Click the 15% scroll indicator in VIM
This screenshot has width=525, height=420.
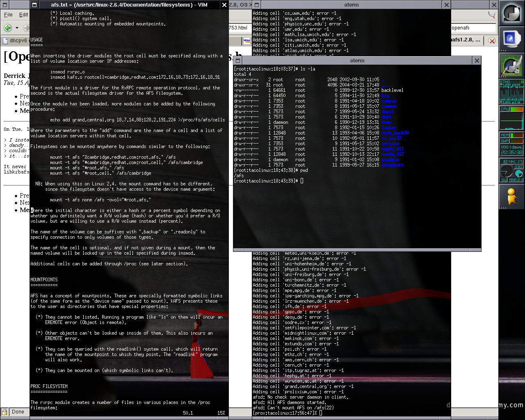pos(221,413)
